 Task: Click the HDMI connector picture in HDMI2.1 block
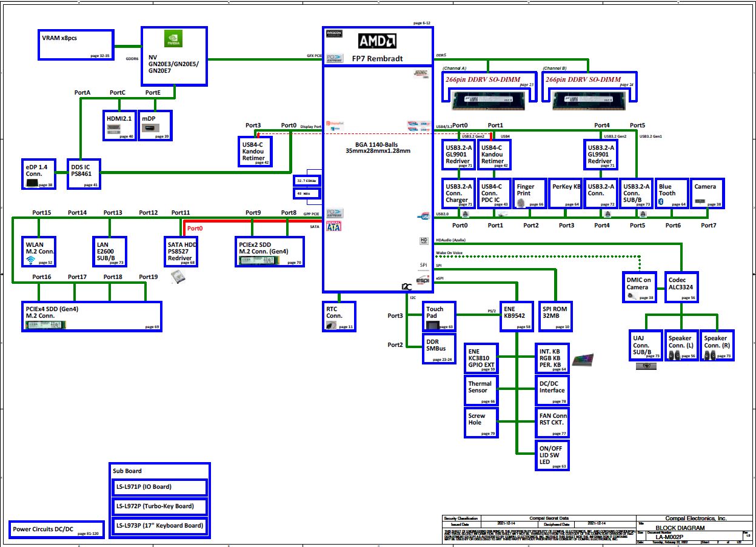(115, 129)
